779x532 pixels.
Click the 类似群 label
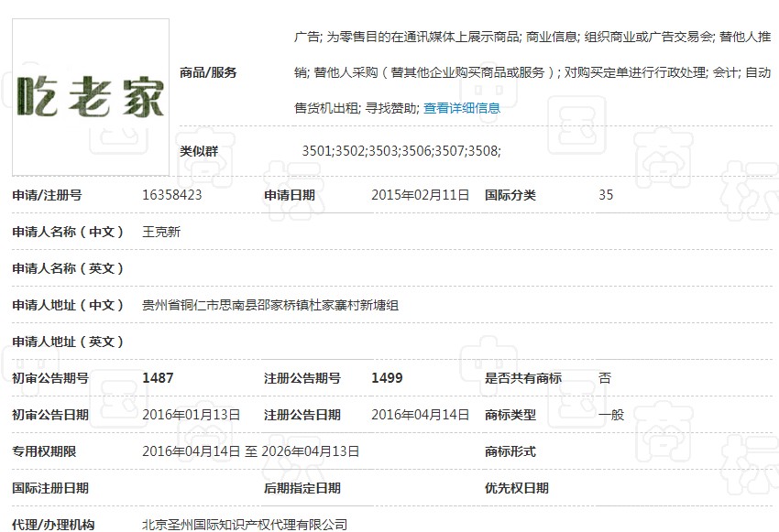(x=199, y=150)
